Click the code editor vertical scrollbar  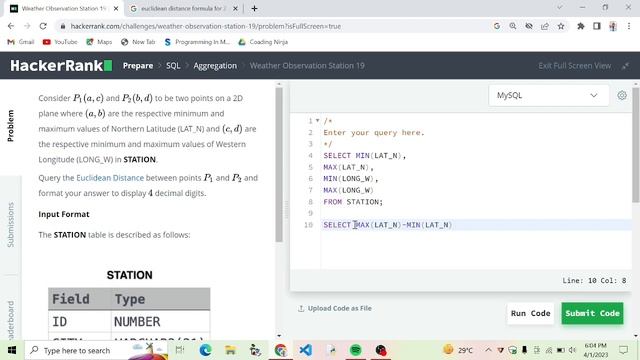click(636, 145)
